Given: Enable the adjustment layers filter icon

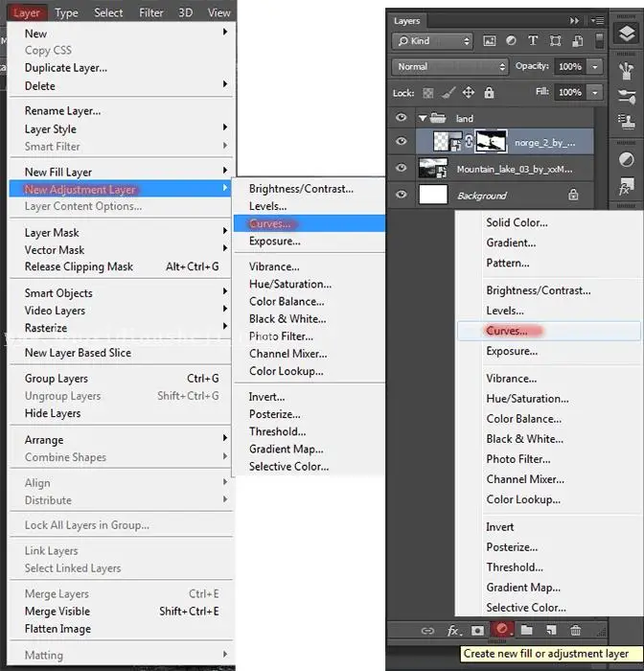Looking at the screenshot, I should 511,40.
